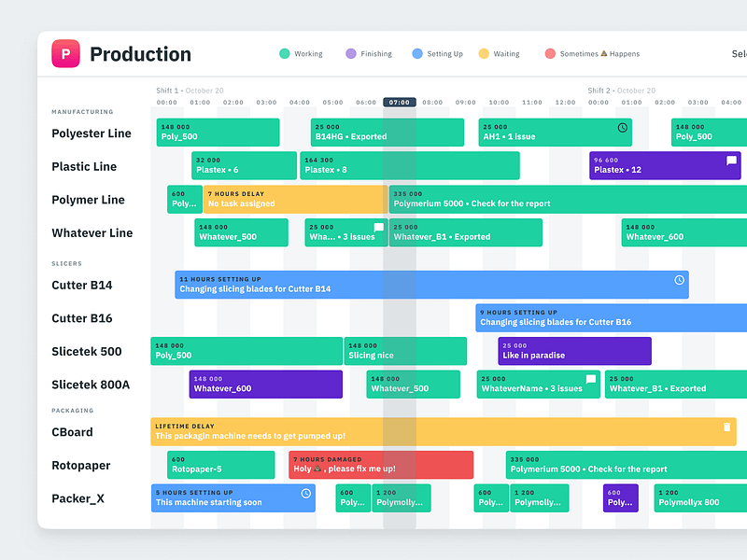
Task: Open the Whatever_500 block on Slicetek 800A
Action: [x=413, y=385]
